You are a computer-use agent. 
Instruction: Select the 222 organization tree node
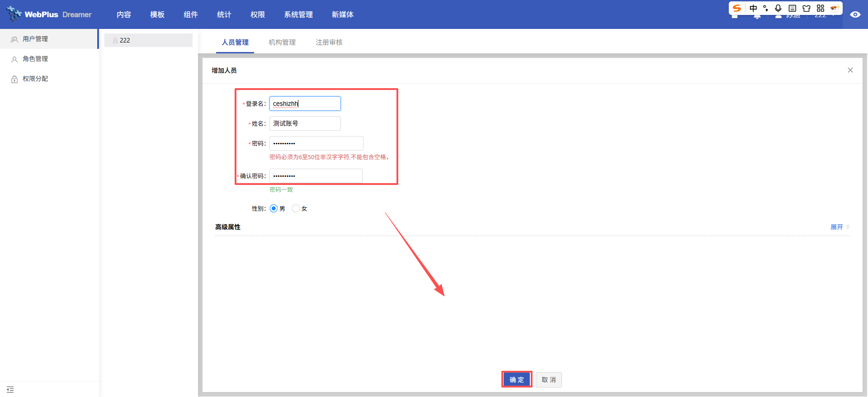point(125,40)
